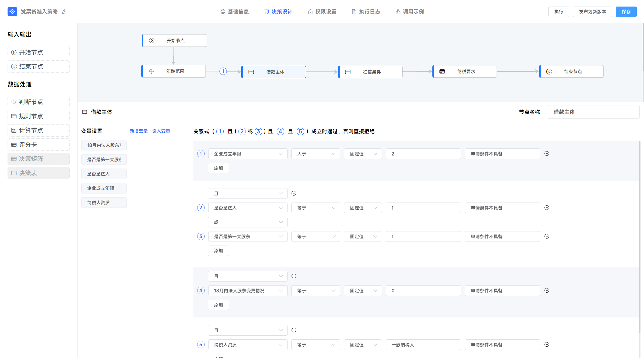
Task: Select the 18月内法人股东 variable chip
Action: 104,145
